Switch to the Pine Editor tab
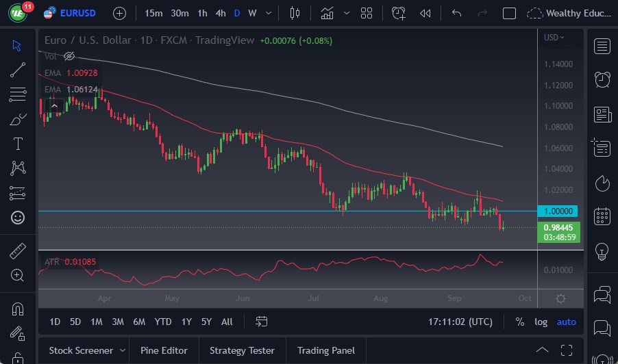The height and width of the screenshot is (364, 618). (x=164, y=350)
